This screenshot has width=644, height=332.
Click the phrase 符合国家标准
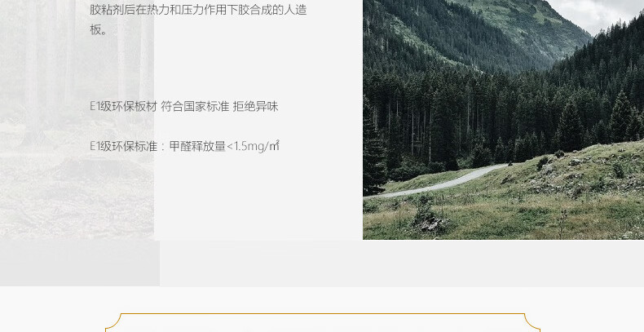tap(195, 107)
